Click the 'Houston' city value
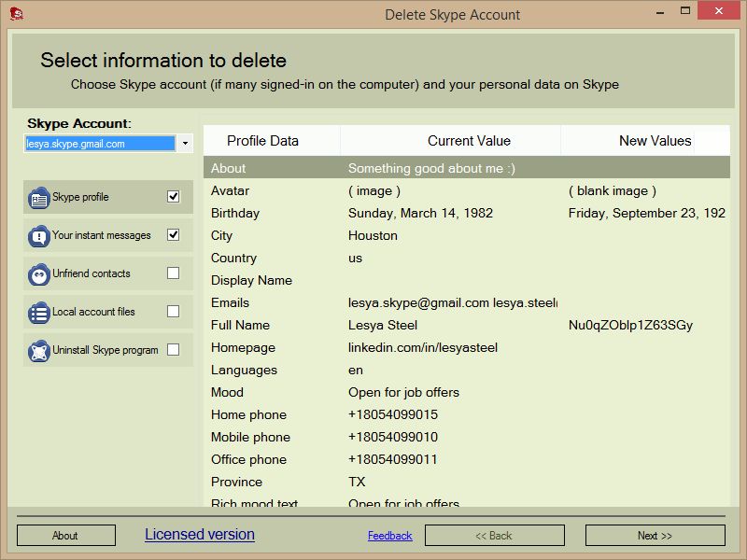This screenshot has width=747, height=560. tap(373, 236)
